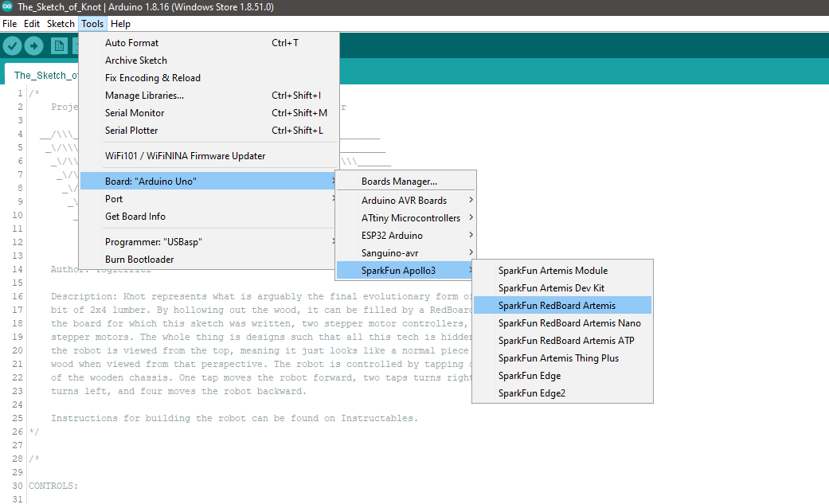Image resolution: width=829 pixels, height=504 pixels.
Task: Click line number 27 in gutter
Action: (x=18, y=445)
